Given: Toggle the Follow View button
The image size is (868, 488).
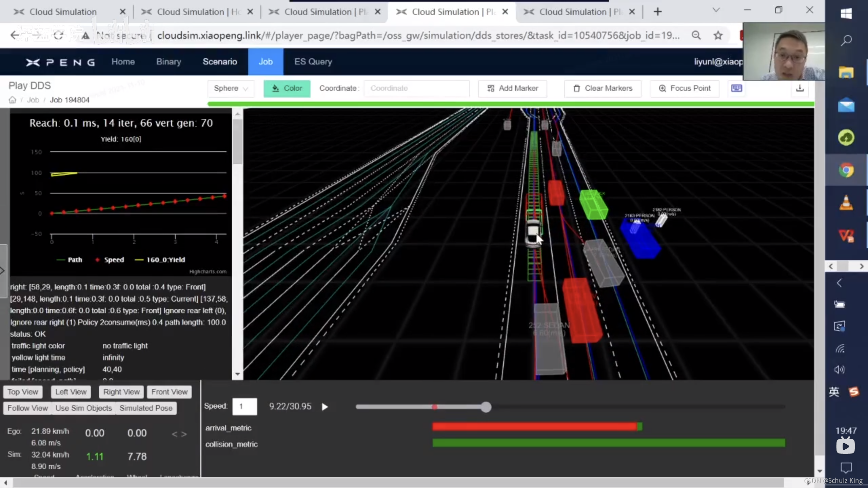Looking at the screenshot, I should tap(27, 408).
